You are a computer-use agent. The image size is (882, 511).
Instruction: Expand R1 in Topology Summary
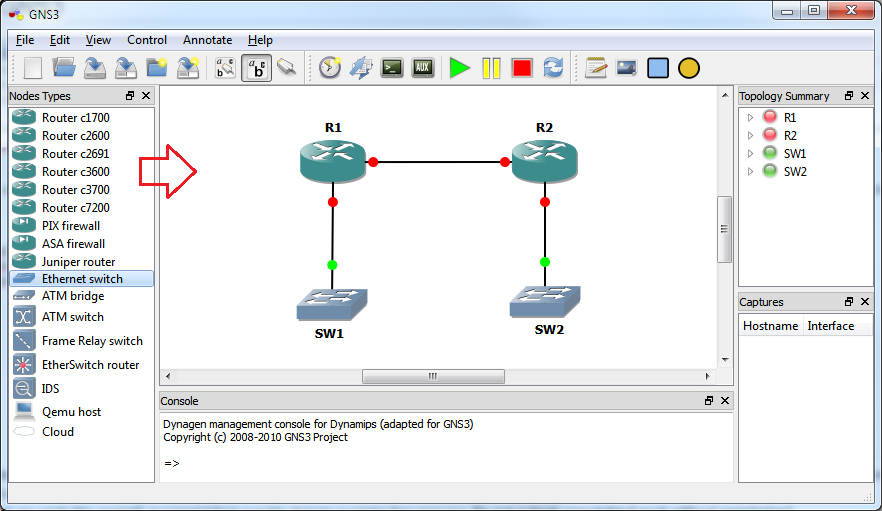pos(751,118)
